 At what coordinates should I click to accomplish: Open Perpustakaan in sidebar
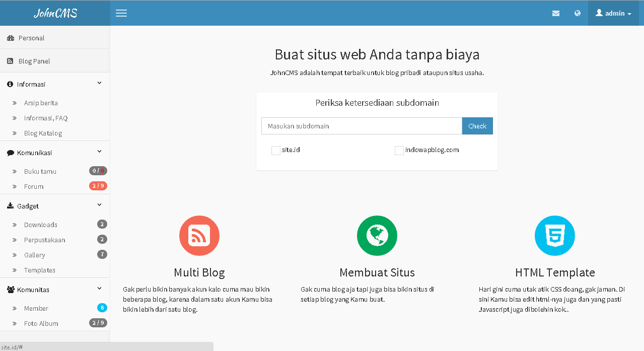pyautogui.click(x=45, y=240)
